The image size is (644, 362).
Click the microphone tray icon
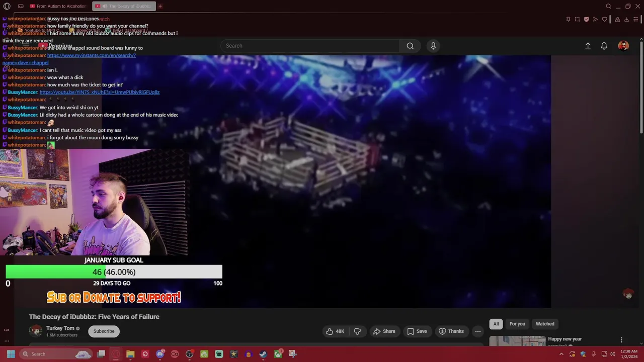click(x=594, y=354)
